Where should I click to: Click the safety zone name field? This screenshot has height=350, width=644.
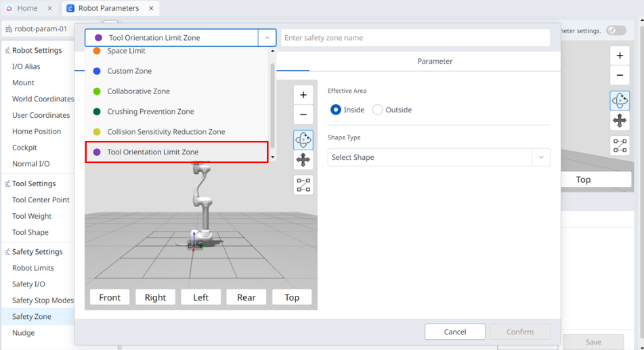tap(414, 38)
